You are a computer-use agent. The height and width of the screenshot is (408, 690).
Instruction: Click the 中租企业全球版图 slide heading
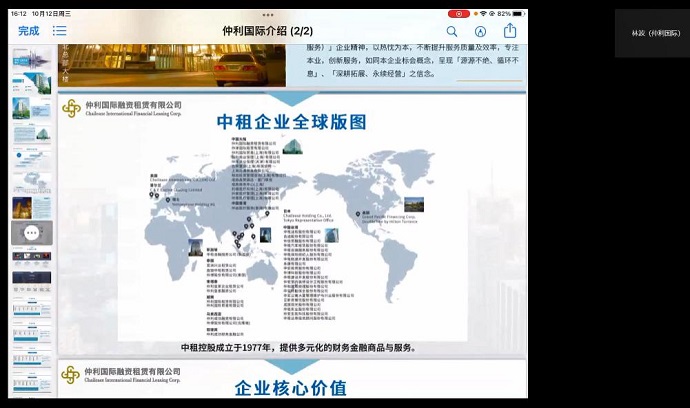pyautogui.click(x=292, y=122)
